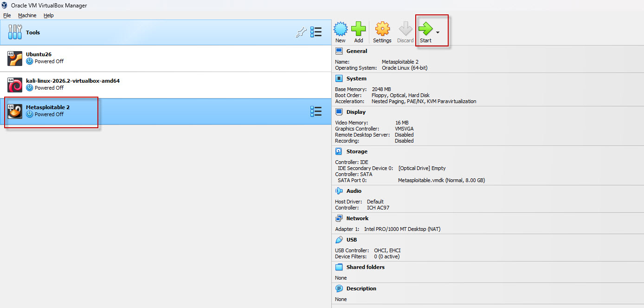Image resolution: width=644 pixels, height=308 pixels.
Task: Click 'Controller: SATA' in Storage section
Action: pos(354,174)
